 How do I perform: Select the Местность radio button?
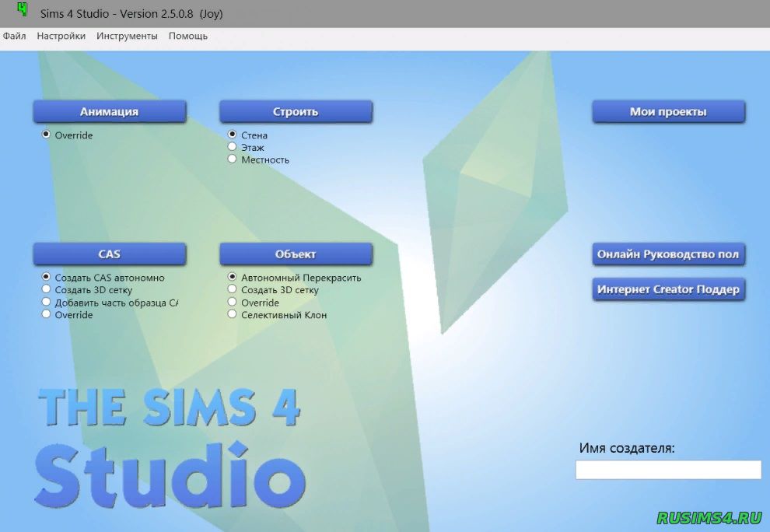[233, 159]
